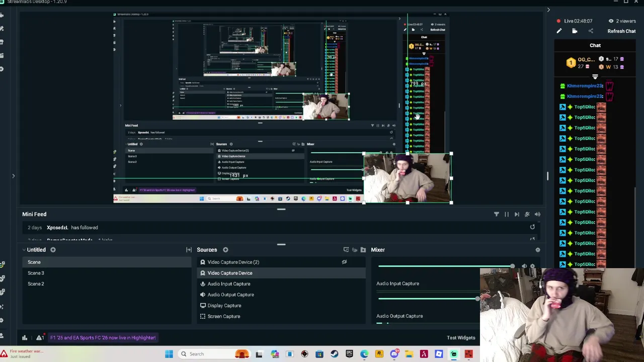
Task: Open Rockstar Games Launcher from taskbar
Action: (379, 354)
